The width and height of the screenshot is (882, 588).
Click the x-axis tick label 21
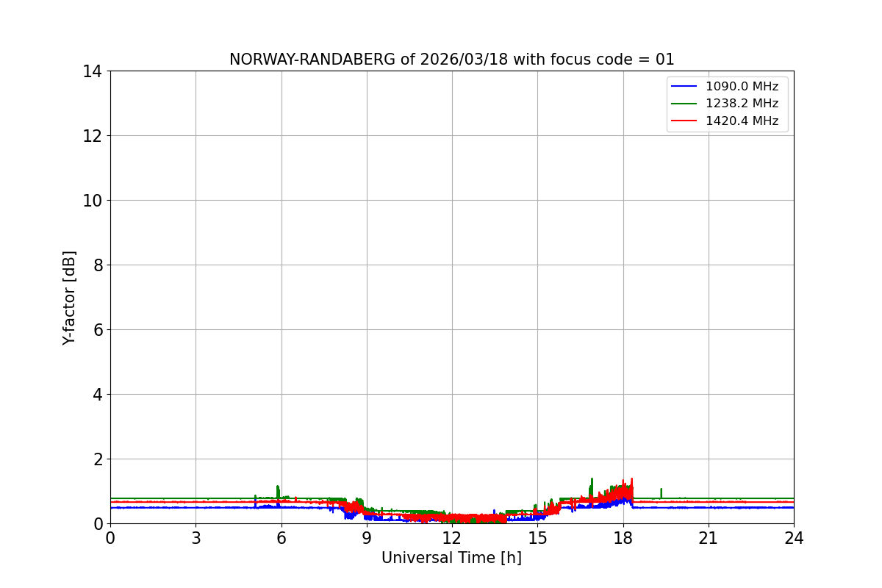click(x=709, y=538)
